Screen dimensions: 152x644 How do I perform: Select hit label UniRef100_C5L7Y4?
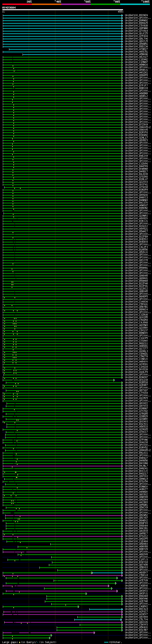tap(137, 620)
